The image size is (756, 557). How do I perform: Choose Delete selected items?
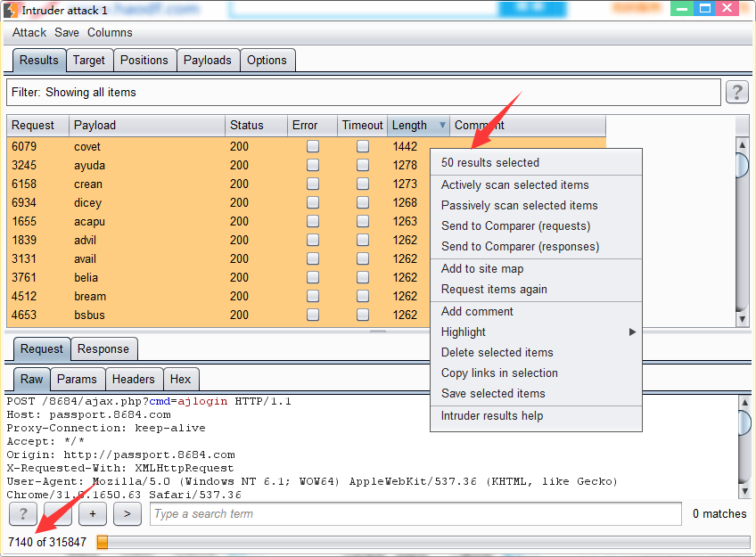tap(536, 352)
